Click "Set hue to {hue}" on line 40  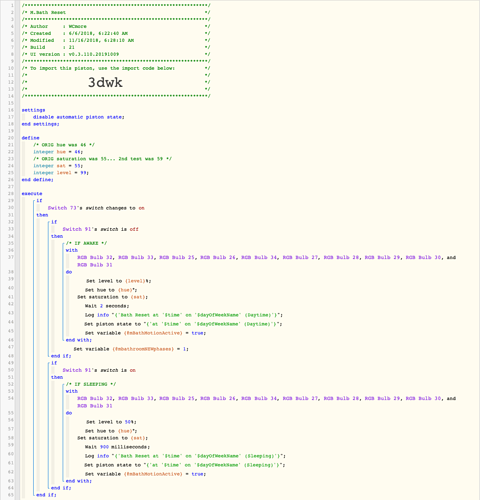coord(111,290)
